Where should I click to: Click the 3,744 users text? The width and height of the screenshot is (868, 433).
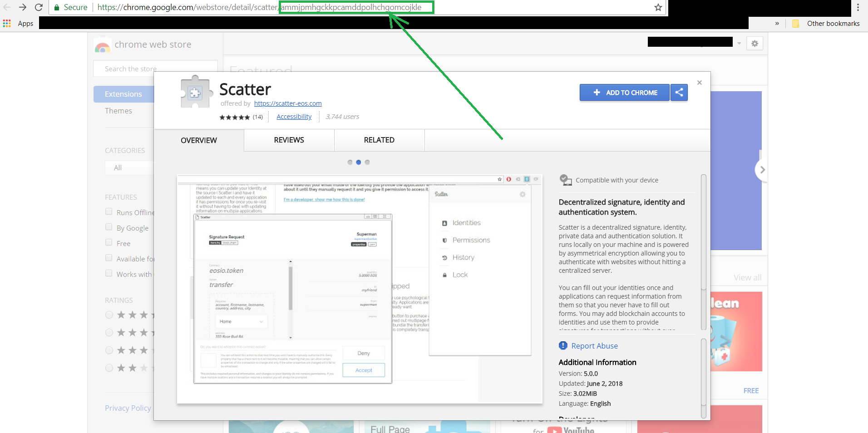(342, 117)
